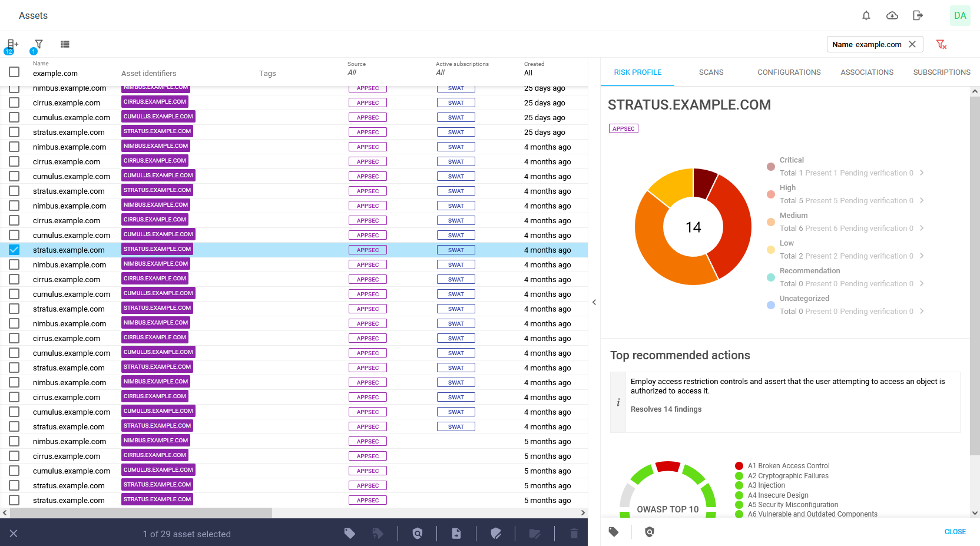Switch table view with list icon

click(x=65, y=44)
